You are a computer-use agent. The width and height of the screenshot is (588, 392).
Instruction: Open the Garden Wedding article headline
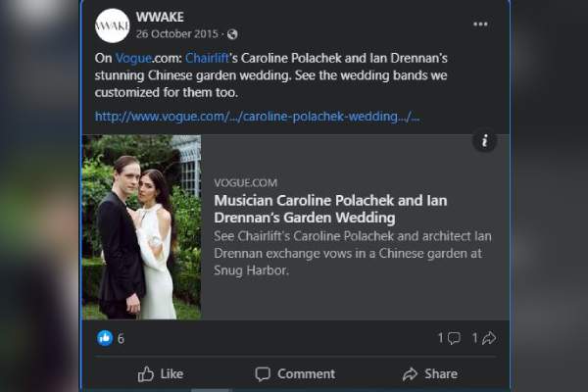[x=329, y=209]
